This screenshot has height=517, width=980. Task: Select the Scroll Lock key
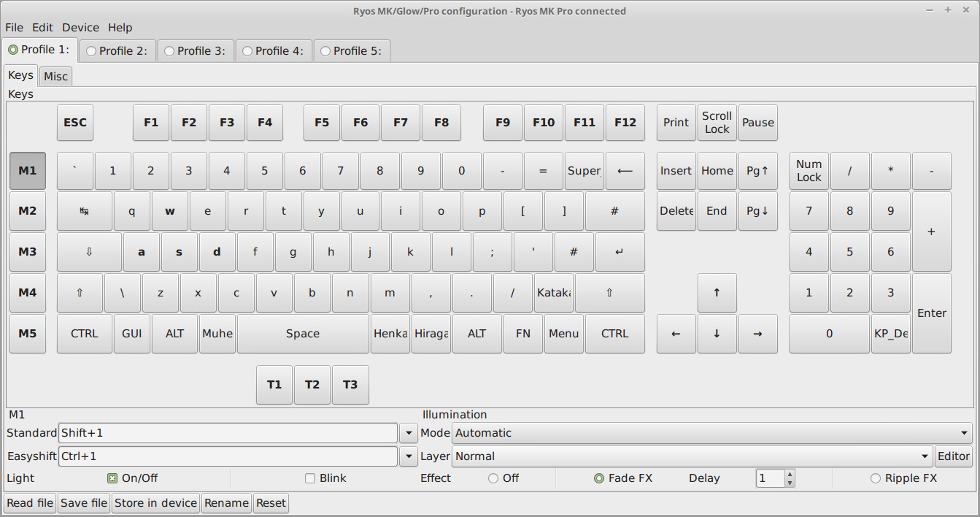pos(717,123)
